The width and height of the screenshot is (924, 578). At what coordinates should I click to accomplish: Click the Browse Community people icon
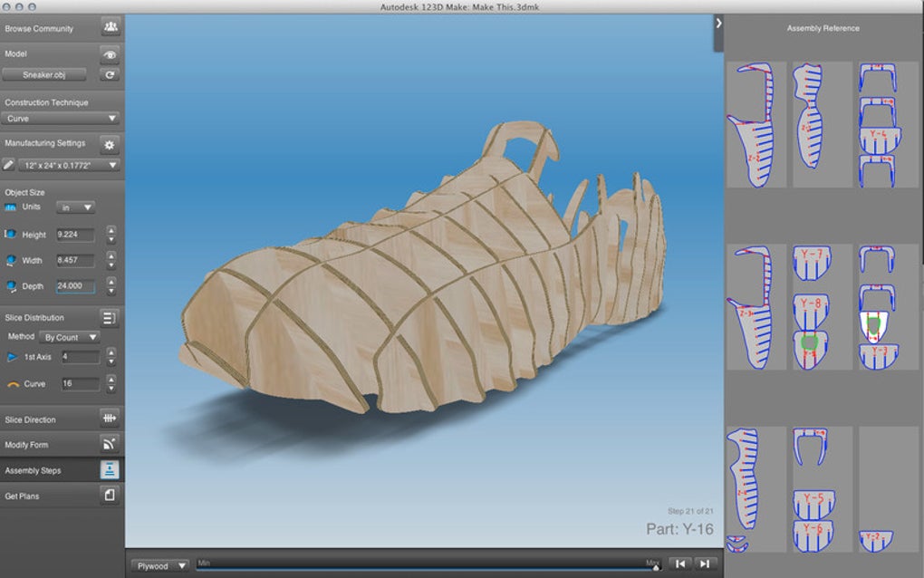point(110,28)
